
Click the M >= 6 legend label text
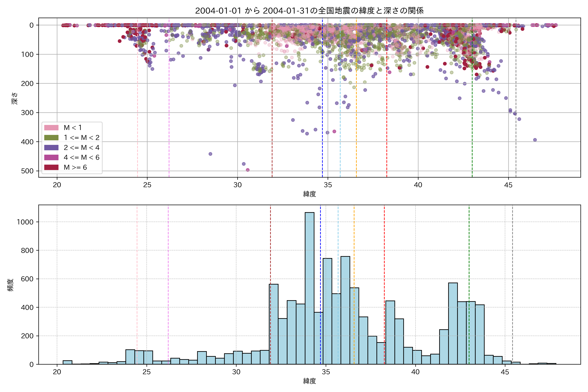pyautogui.click(x=75, y=167)
